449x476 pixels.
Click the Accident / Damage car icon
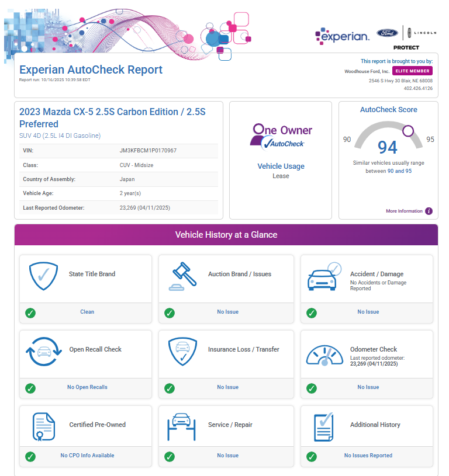click(323, 277)
